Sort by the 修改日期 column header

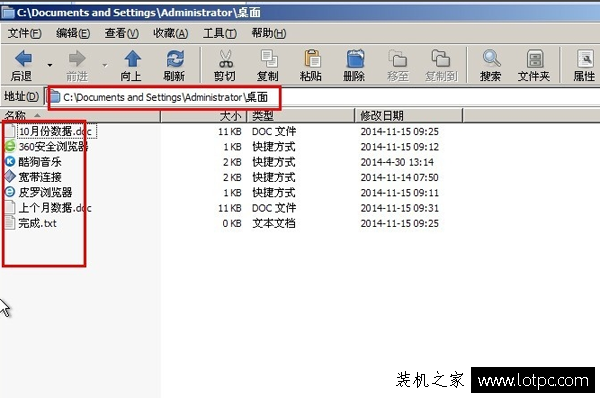(409, 115)
